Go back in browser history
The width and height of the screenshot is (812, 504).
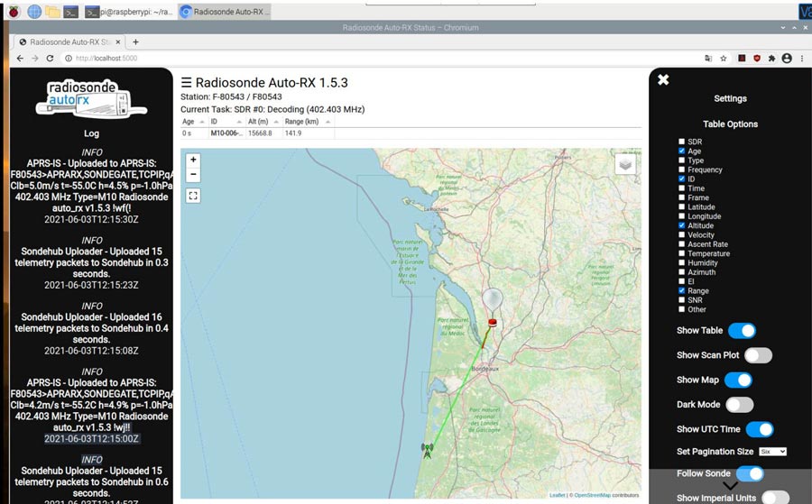click(x=20, y=59)
